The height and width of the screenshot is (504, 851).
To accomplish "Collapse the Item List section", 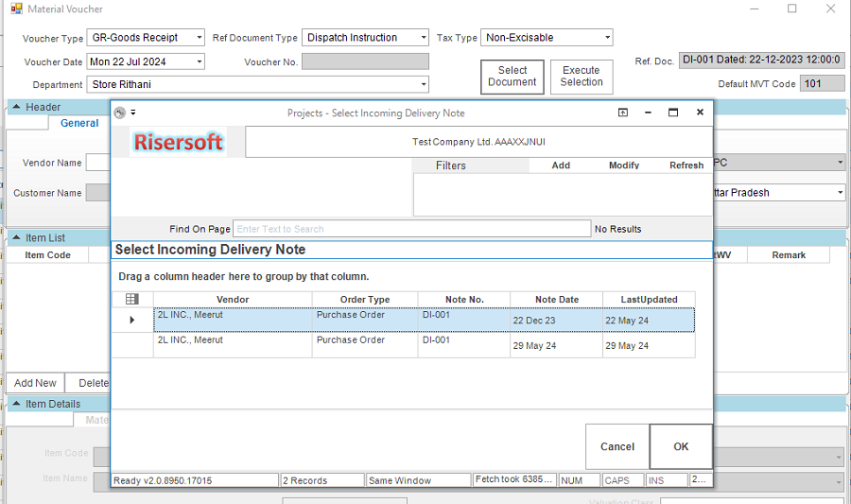I will click(16, 237).
